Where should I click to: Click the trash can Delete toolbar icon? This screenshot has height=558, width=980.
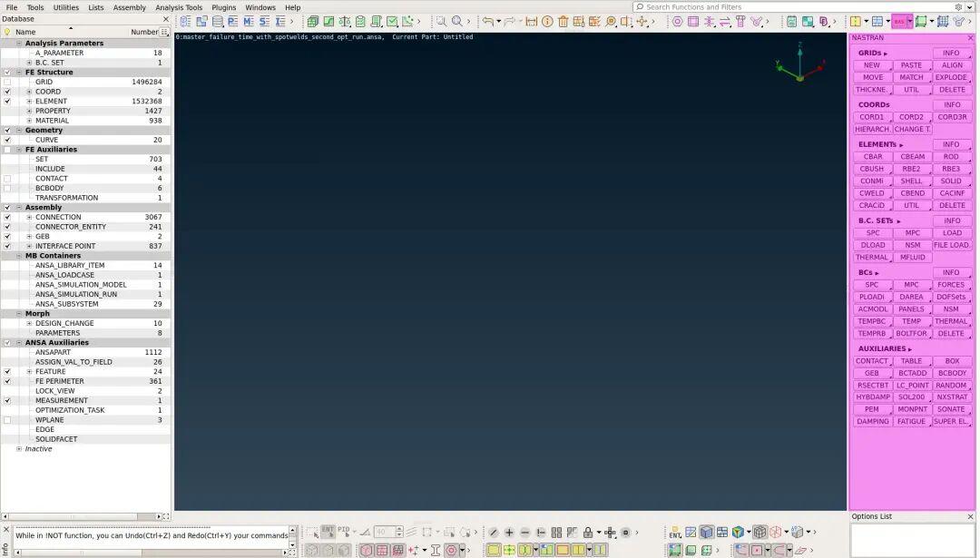click(563, 21)
